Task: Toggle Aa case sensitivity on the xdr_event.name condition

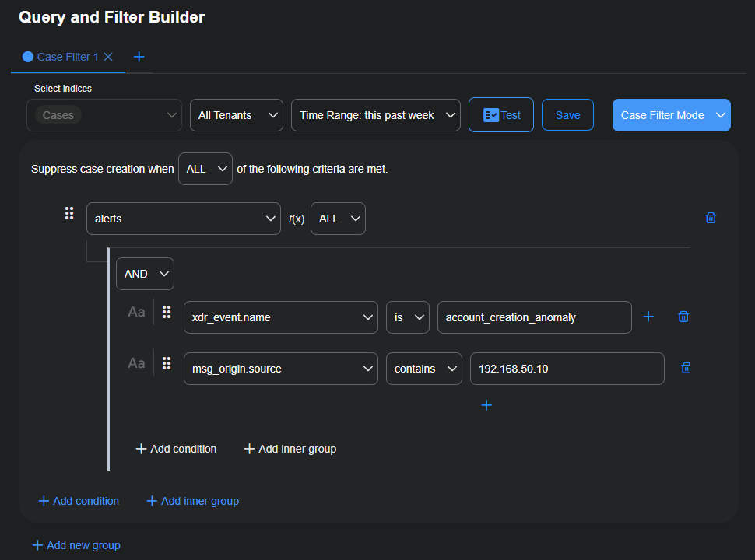Action: point(135,311)
